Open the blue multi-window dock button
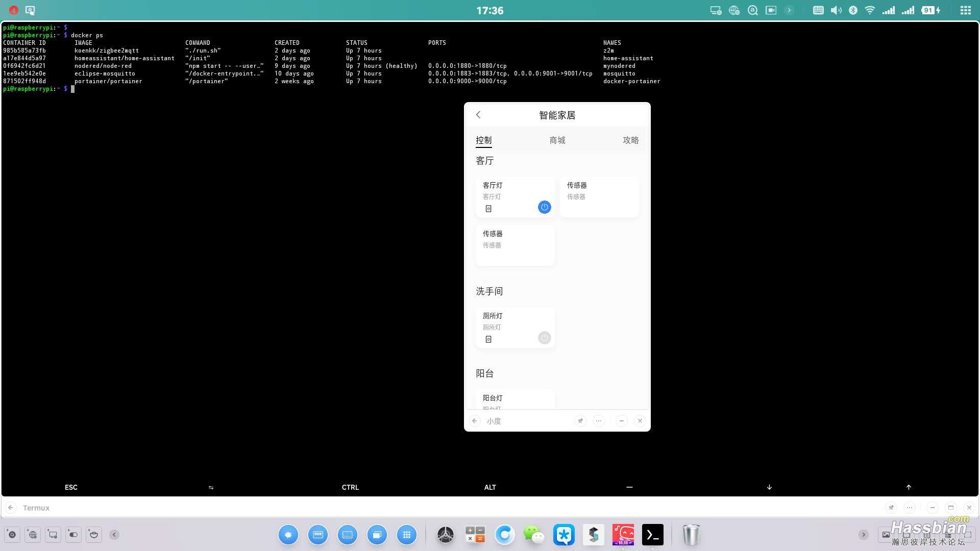The image size is (980, 551). click(x=377, y=535)
